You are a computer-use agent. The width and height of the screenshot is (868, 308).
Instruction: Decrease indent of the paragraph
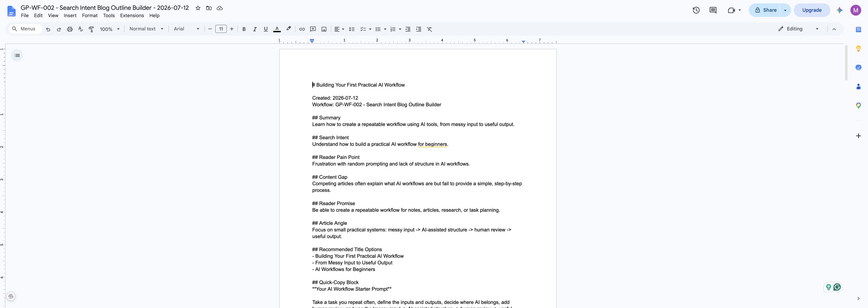408,29
